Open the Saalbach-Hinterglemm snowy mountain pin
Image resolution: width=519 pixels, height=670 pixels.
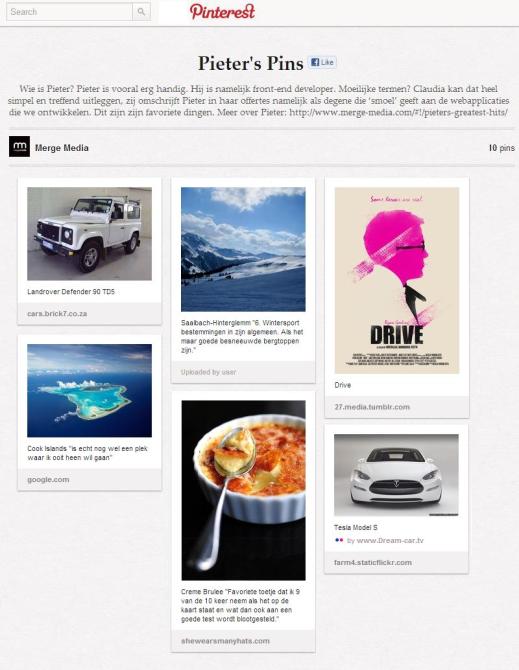[x=243, y=249]
